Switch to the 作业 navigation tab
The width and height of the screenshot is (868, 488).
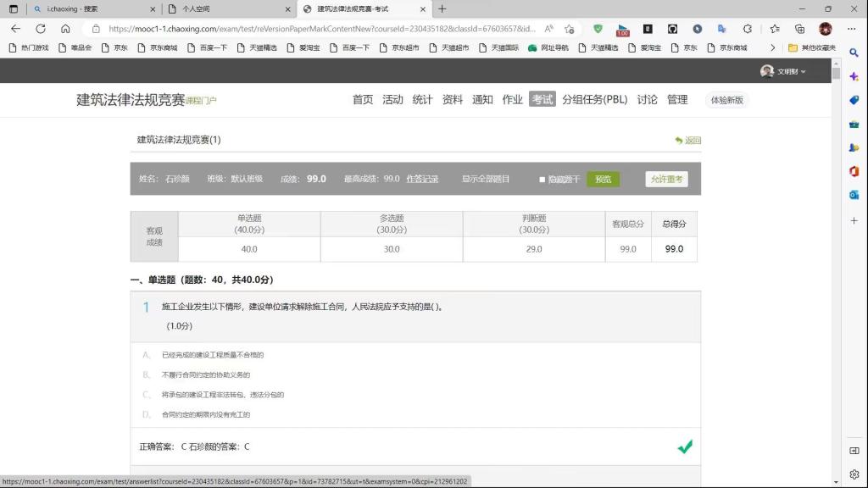[512, 99]
